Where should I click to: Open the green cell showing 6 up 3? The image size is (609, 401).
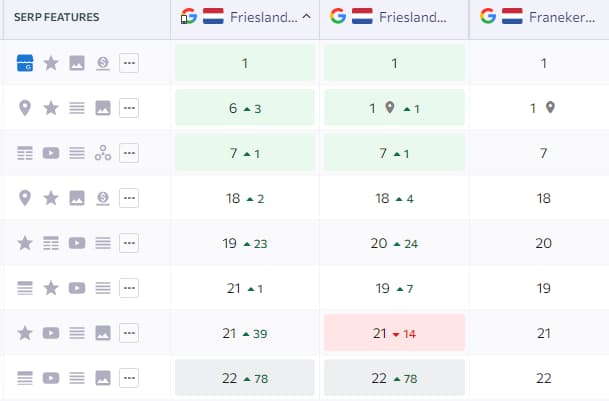click(244, 108)
